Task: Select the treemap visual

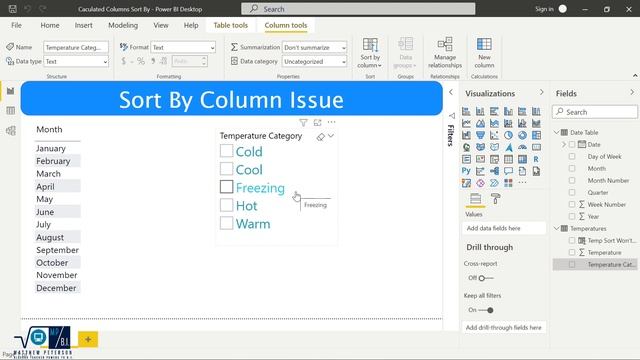Action: pyautogui.click(x=536, y=135)
